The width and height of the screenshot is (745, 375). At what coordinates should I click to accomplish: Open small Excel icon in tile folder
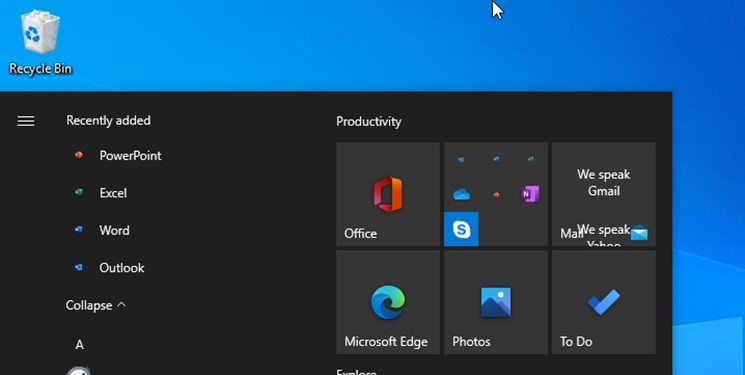tap(530, 159)
